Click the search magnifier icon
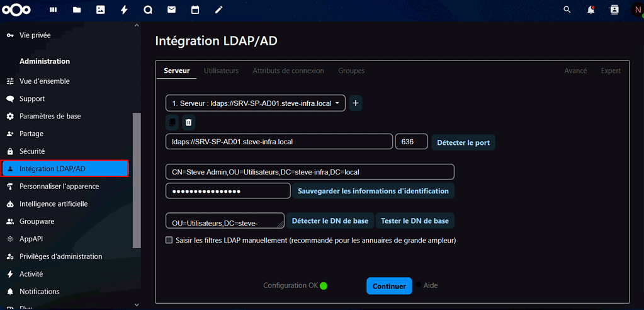The image size is (644, 310). point(567,10)
